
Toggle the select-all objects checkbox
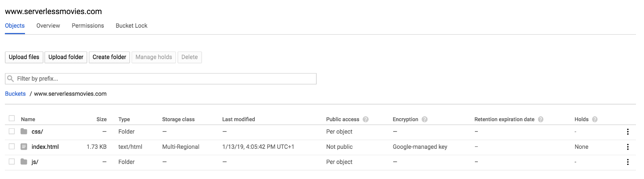[x=12, y=118]
